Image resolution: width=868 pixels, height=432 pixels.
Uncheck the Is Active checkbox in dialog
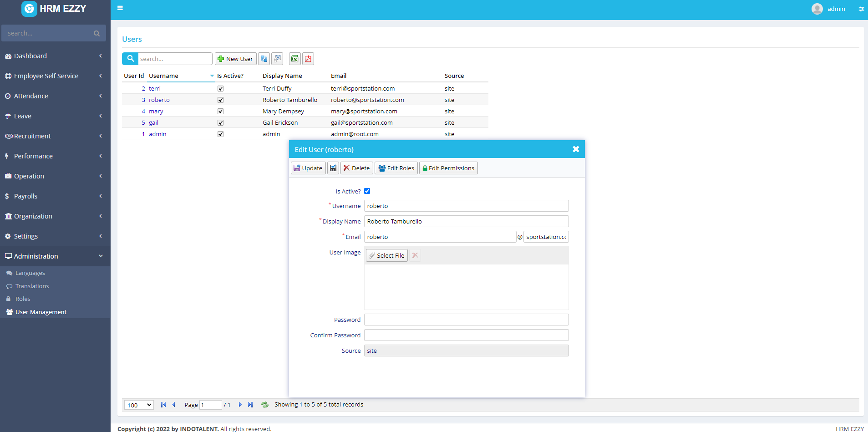[367, 191]
